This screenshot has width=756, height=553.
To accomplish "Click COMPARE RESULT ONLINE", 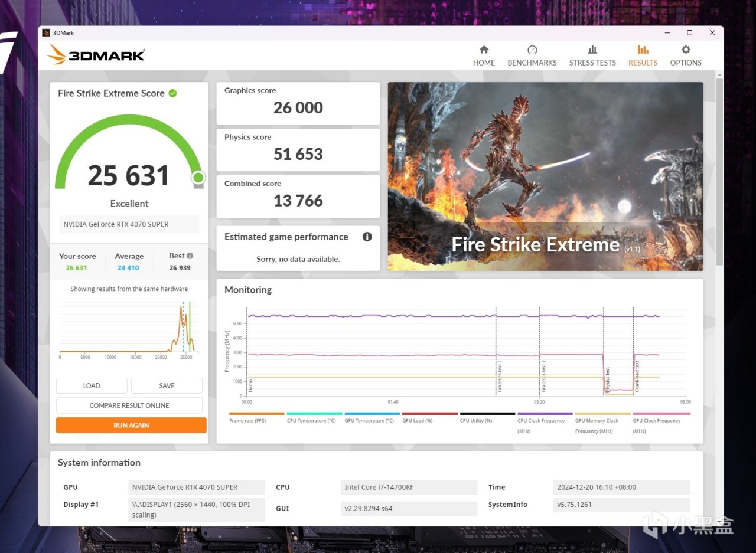I will 129,405.
